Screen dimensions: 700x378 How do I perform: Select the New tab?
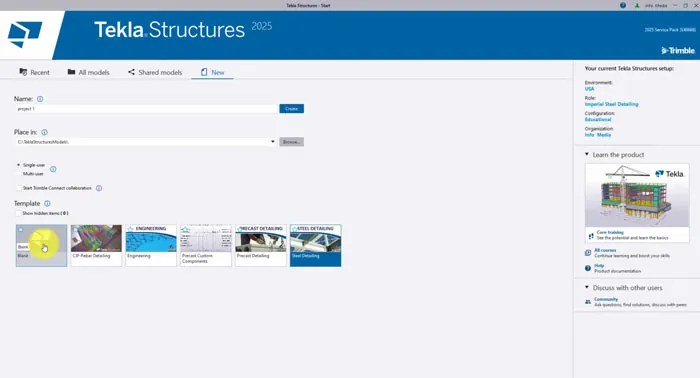pos(212,72)
